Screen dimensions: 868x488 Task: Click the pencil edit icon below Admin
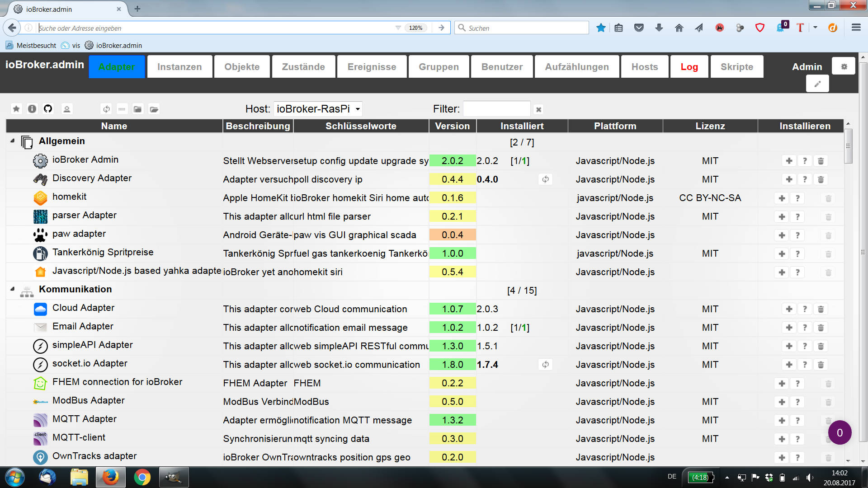pos(817,84)
